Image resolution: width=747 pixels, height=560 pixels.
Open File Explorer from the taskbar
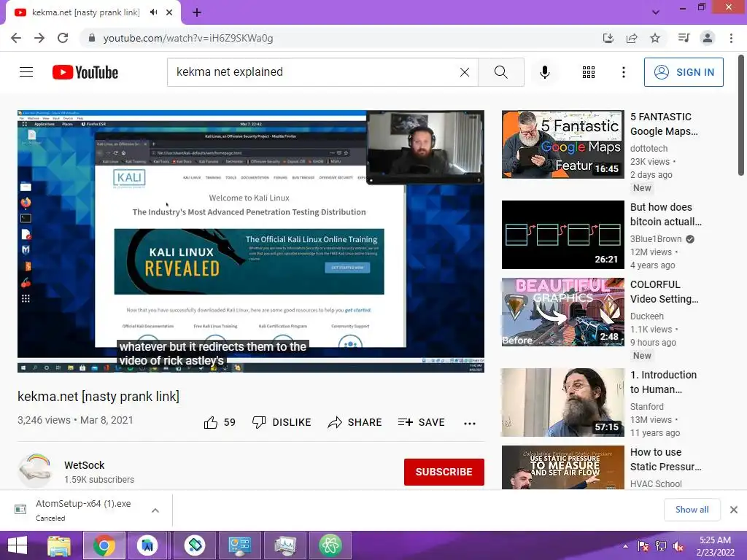tap(59, 545)
